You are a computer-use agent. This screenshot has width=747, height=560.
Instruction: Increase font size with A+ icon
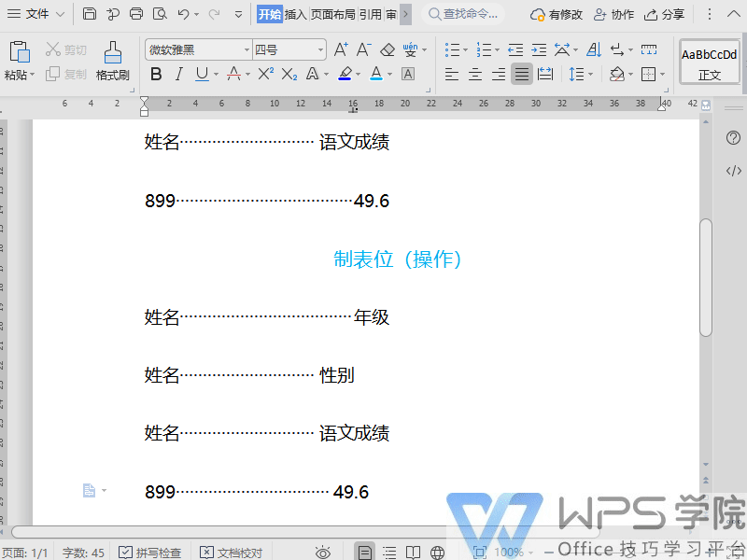341,49
